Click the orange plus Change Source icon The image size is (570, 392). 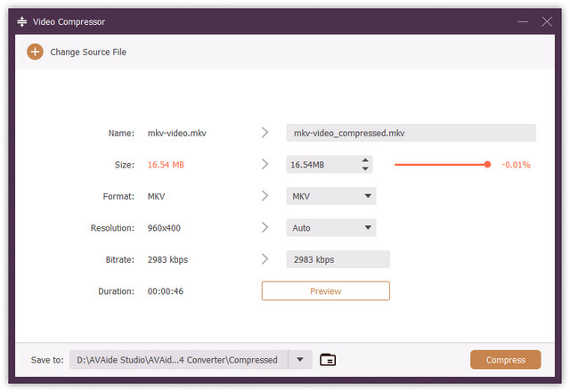coord(35,52)
